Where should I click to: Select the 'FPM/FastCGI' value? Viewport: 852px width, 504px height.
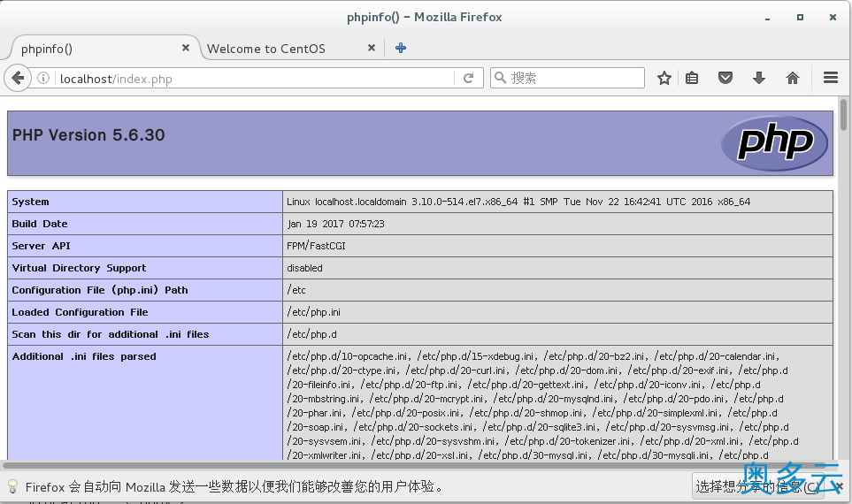316,246
